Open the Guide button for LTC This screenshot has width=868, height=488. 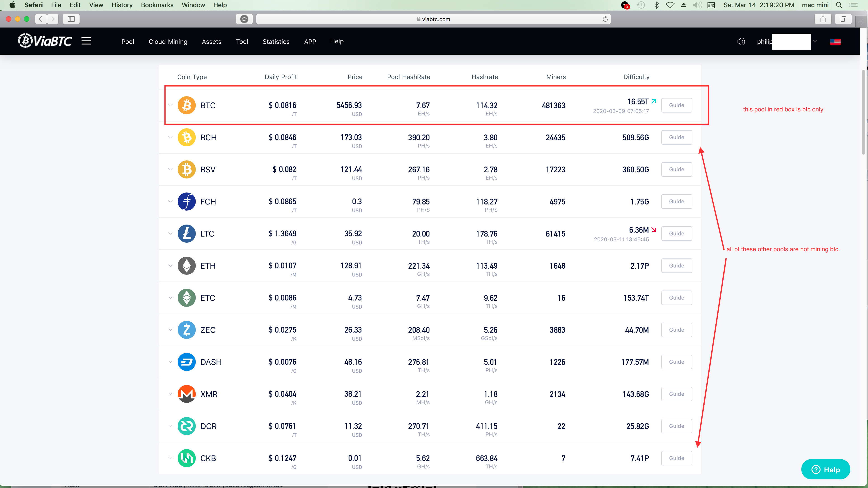(x=676, y=233)
